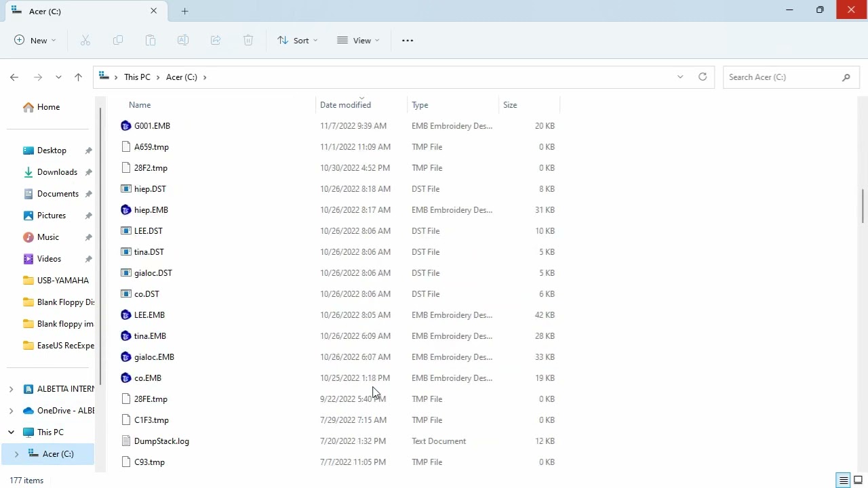868x488 pixels.
Task: Click the Paste clipboard icon
Action: click(151, 41)
